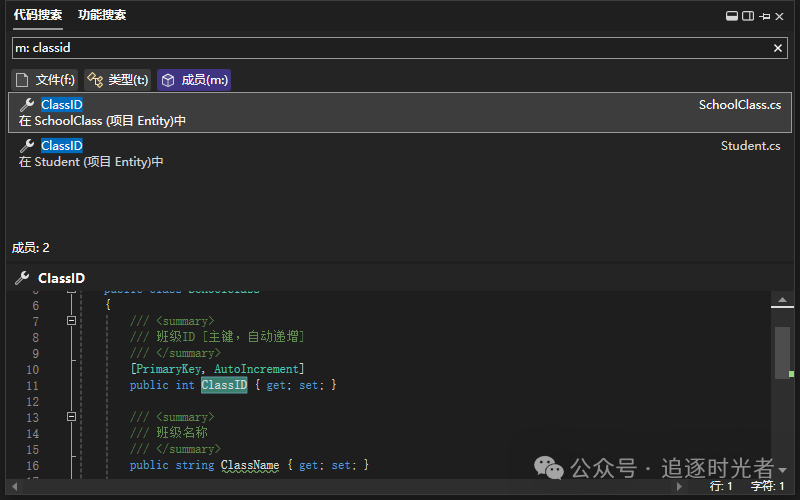Toggle the 成员(m:) filter
This screenshot has width=800, height=500.
(x=194, y=80)
